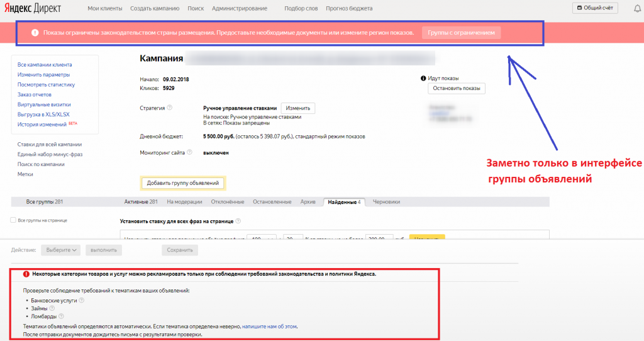Open the Выгрузка в XLS/XLSX link
The height and width of the screenshot is (341, 644).
point(43,115)
